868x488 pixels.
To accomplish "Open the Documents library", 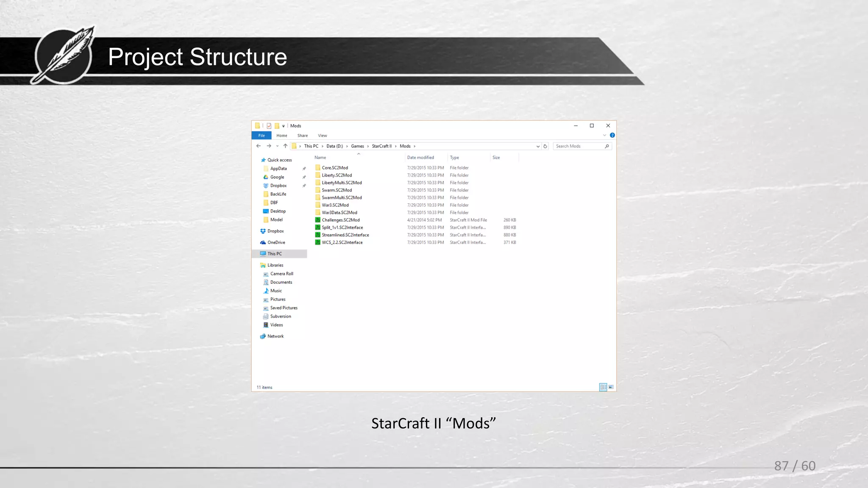I will [281, 282].
